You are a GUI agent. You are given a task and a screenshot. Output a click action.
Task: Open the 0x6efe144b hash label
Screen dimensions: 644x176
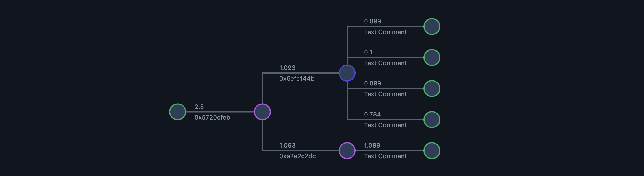[x=297, y=79]
